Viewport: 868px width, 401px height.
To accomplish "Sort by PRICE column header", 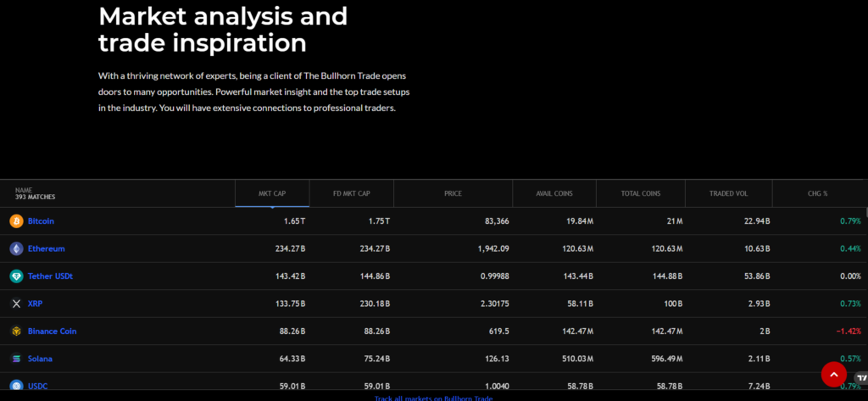I will click(x=453, y=193).
